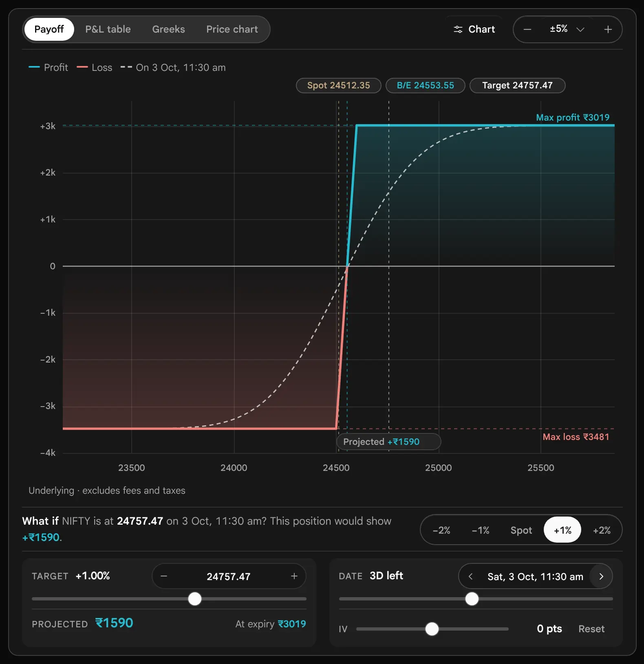This screenshot has height=664, width=644.
Task: Open the Greeks tab
Action: [x=168, y=29]
